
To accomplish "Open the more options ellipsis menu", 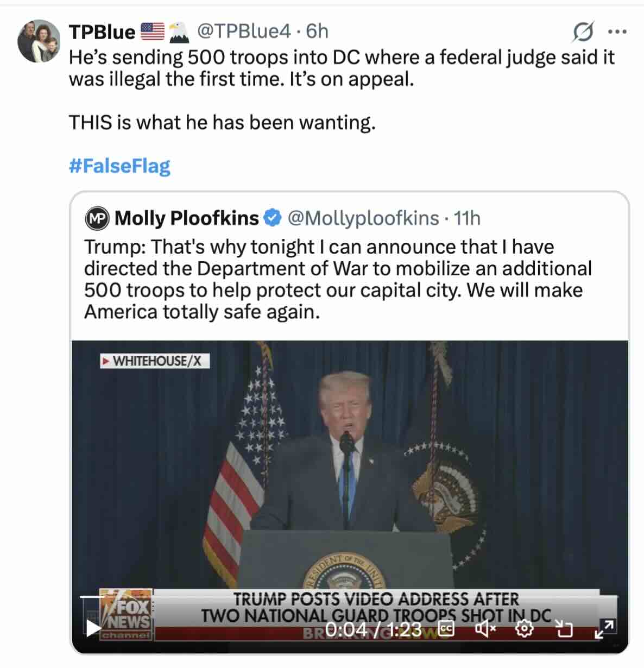I will coord(617,32).
